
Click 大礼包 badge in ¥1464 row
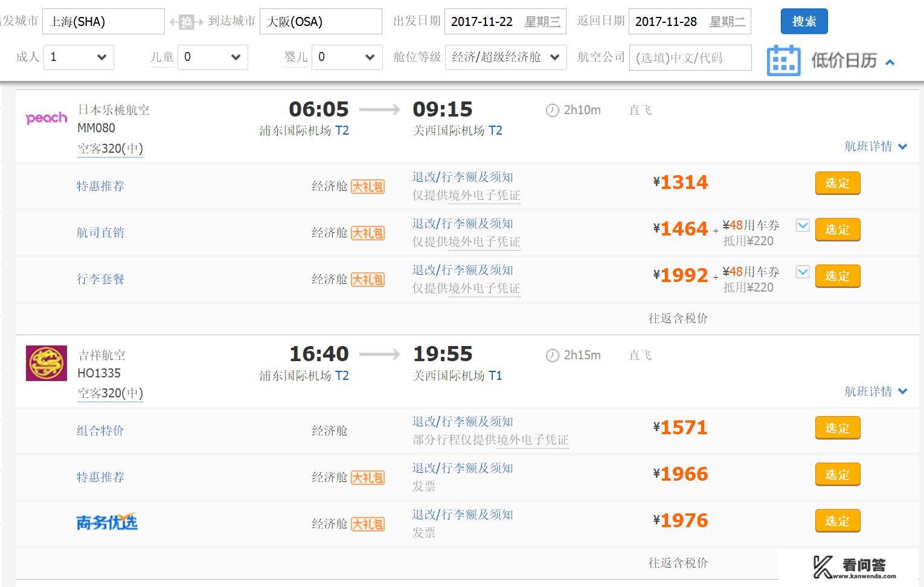pos(368,233)
